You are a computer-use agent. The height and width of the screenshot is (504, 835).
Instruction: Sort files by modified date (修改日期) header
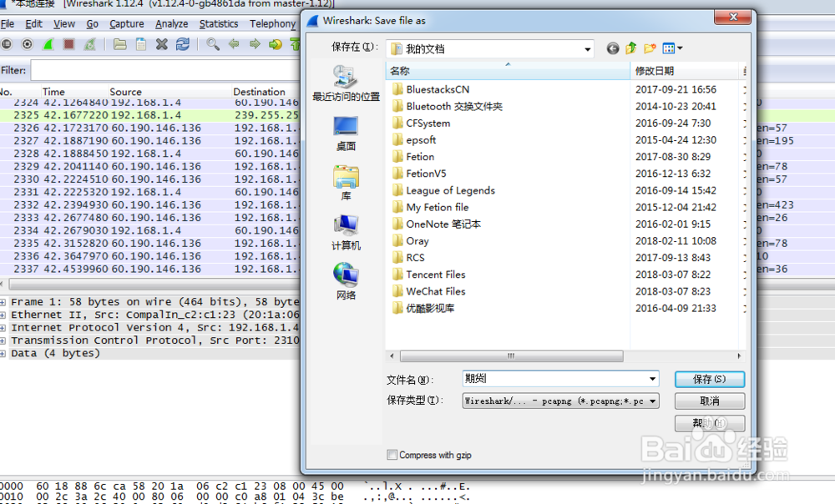coord(686,71)
